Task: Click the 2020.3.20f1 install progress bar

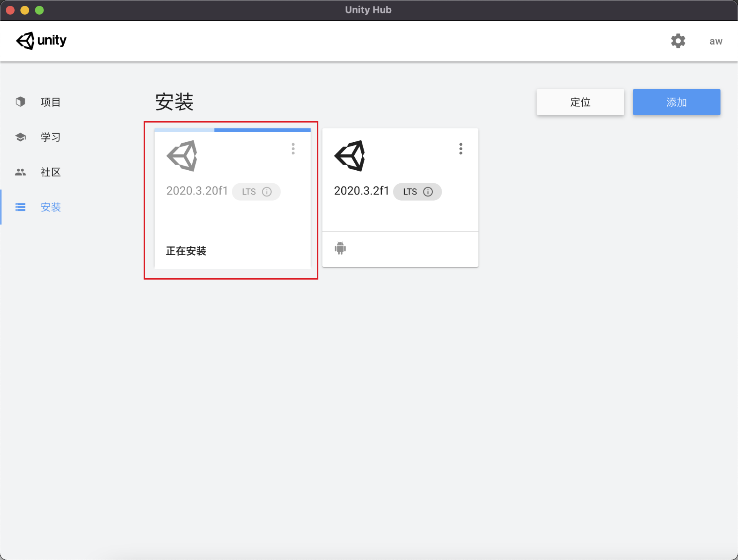Action: coord(232,130)
